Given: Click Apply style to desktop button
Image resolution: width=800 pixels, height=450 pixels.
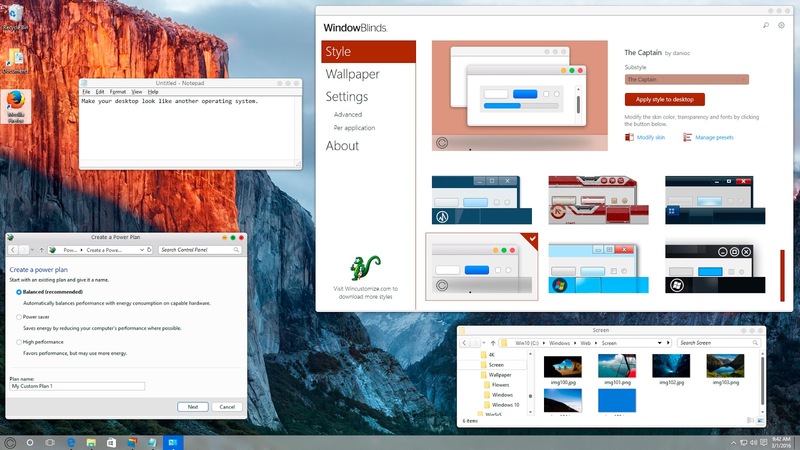Looking at the screenshot, I should (x=664, y=99).
